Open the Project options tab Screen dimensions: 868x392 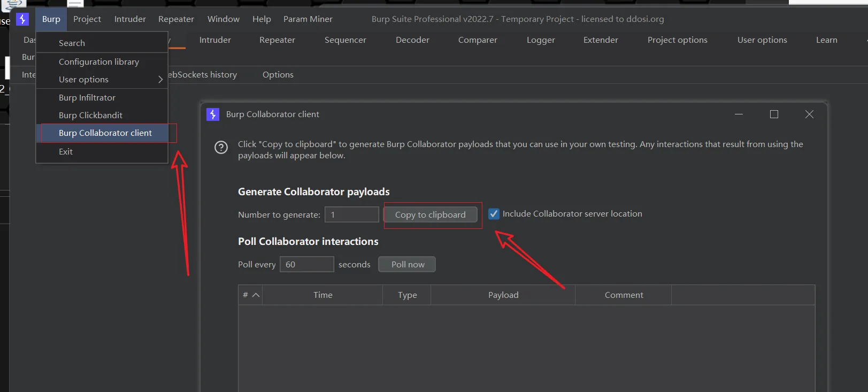point(677,40)
